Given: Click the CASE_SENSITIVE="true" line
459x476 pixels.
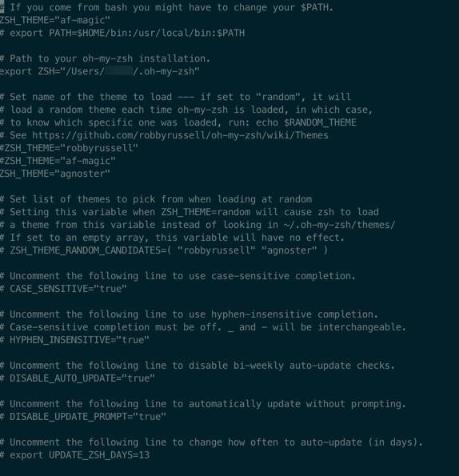Looking at the screenshot, I should (63, 289).
